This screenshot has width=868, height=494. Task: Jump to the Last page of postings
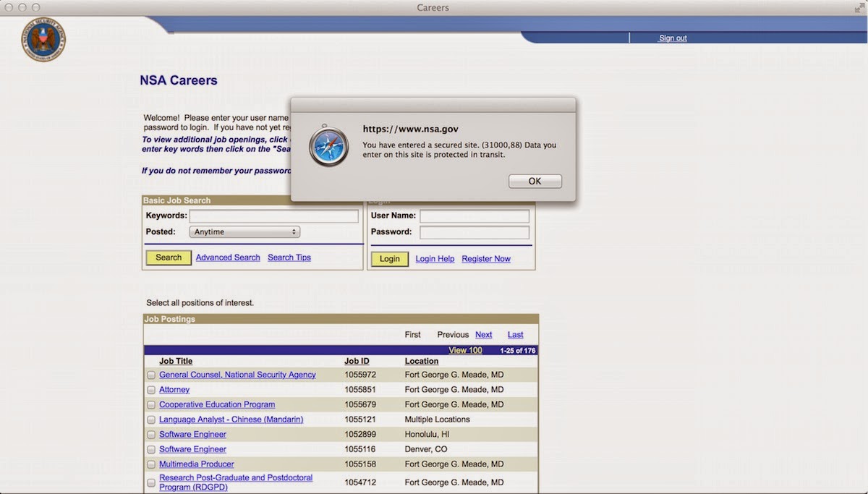[516, 335]
